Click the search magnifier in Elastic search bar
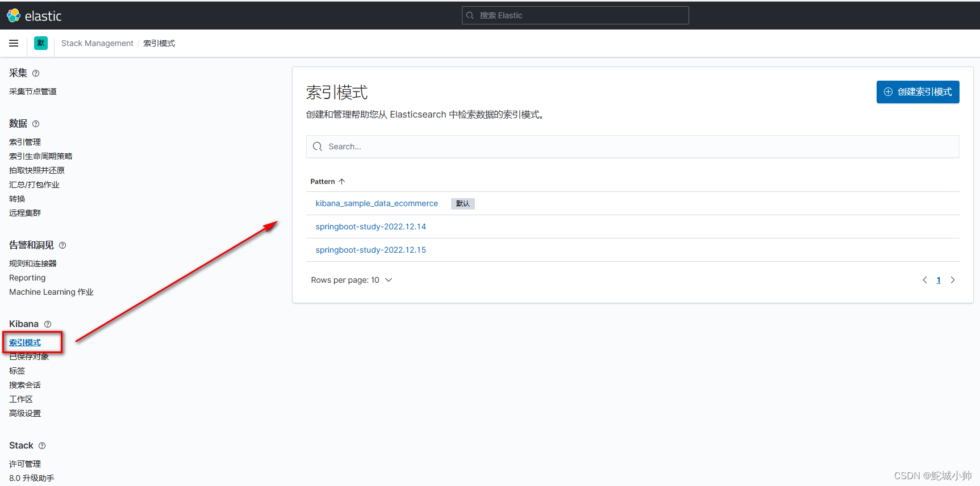Screen dimensions: 980x486 pyautogui.click(x=470, y=15)
